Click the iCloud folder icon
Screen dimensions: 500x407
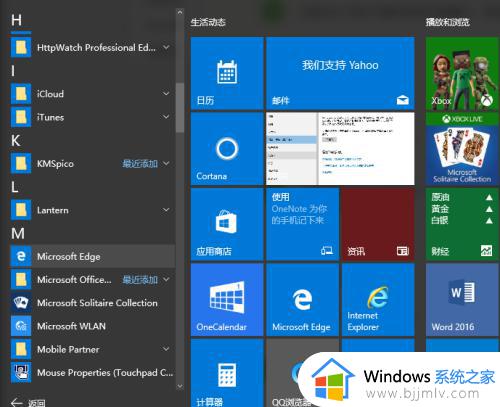[x=21, y=94]
